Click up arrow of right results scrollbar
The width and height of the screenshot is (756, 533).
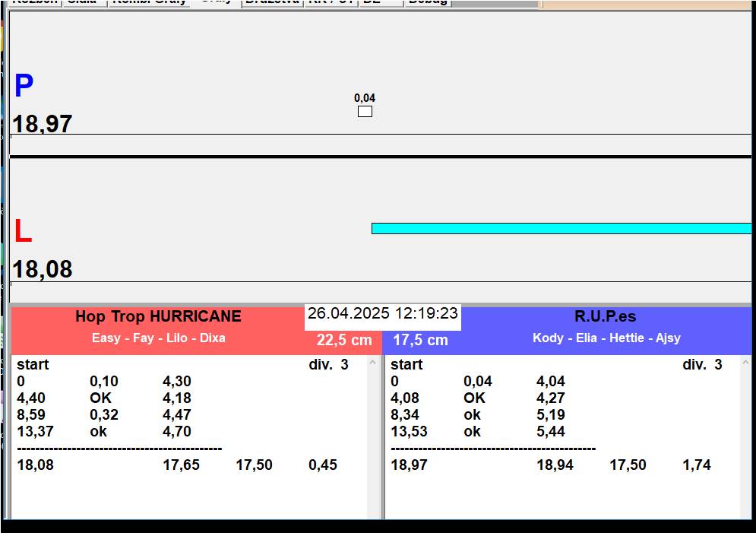(x=746, y=362)
